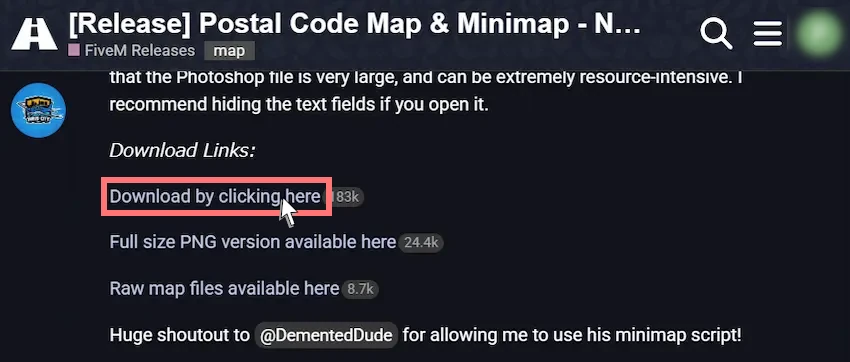This screenshot has width=850, height=362.
Task: Click the Download Links heading text
Action: point(182,151)
